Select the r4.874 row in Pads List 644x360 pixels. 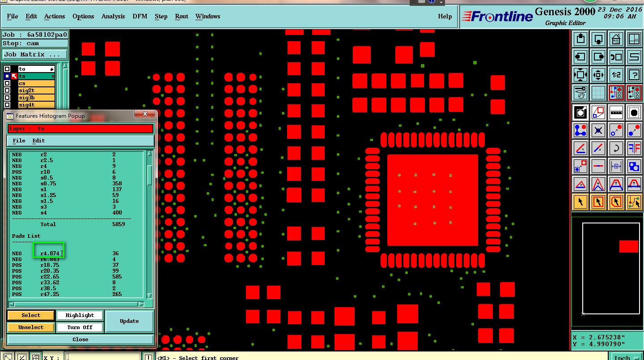click(77, 253)
